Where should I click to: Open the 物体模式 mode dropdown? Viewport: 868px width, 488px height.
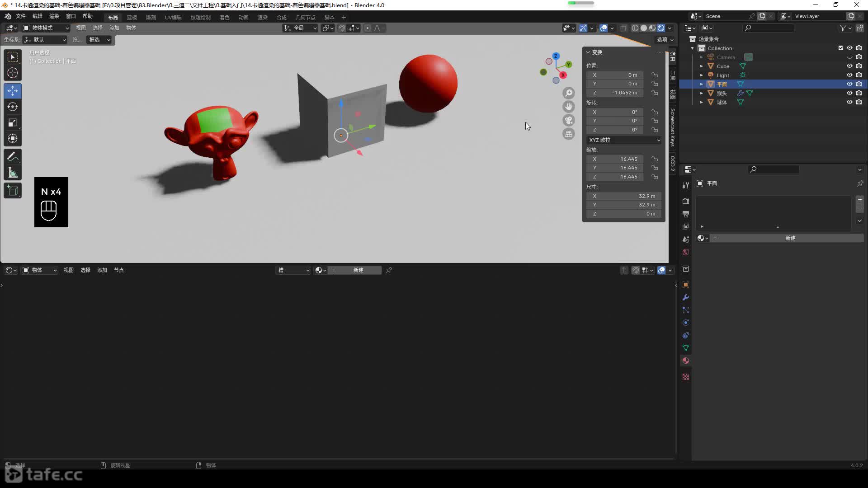coord(46,28)
